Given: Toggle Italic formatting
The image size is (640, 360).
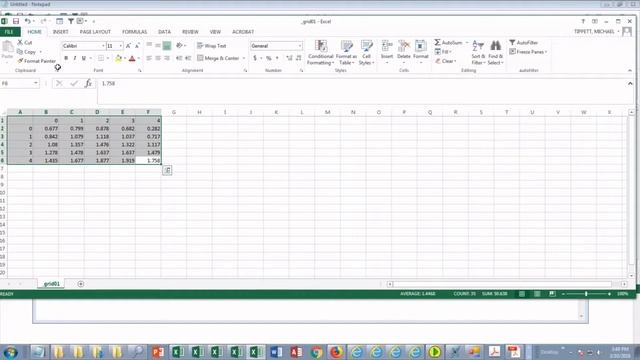Looking at the screenshot, I should (75, 58).
